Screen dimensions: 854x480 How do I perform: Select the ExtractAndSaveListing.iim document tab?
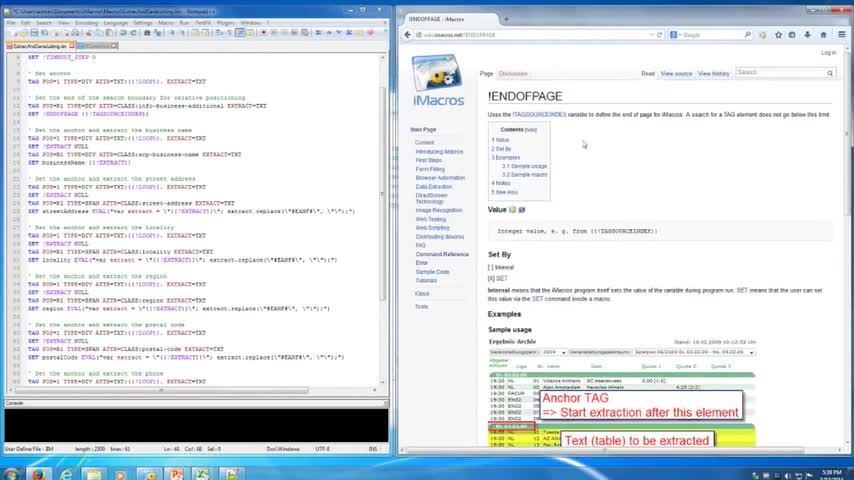coord(40,46)
